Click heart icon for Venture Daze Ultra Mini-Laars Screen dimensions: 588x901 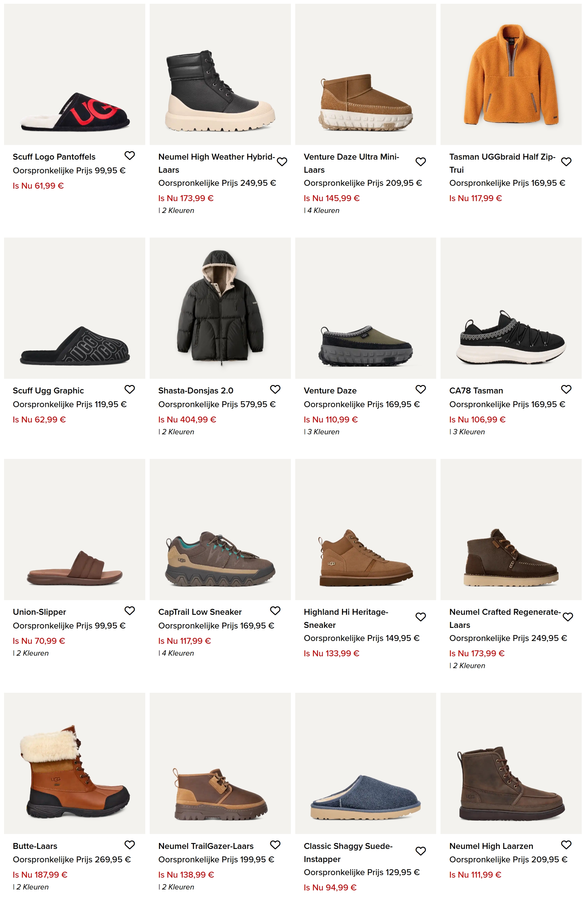tap(421, 161)
